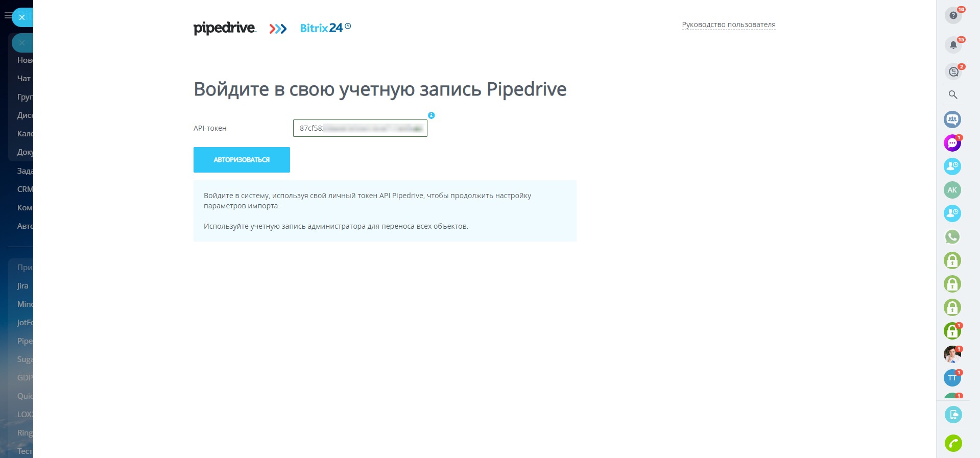Viewport: 980px width, 458px height.
Task: Open the AK user avatar chat
Action: coord(952,190)
